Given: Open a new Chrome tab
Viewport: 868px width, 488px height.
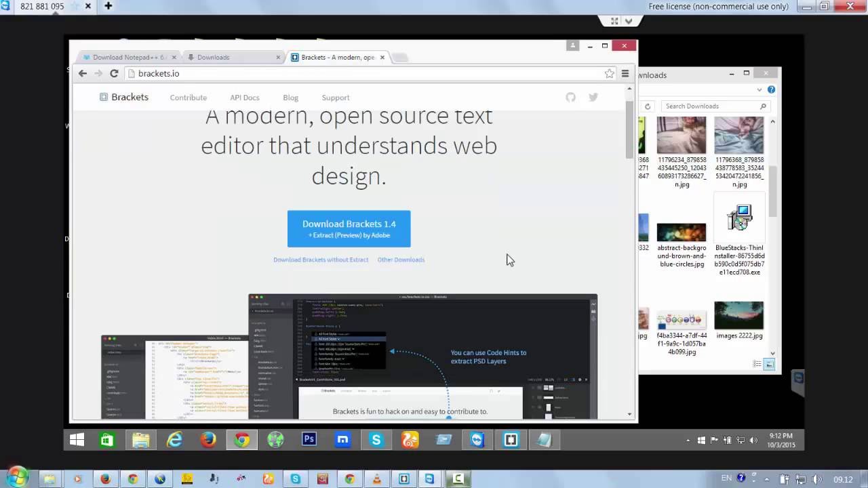Looking at the screenshot, I should pyautogui.click(x=400, y=58).
